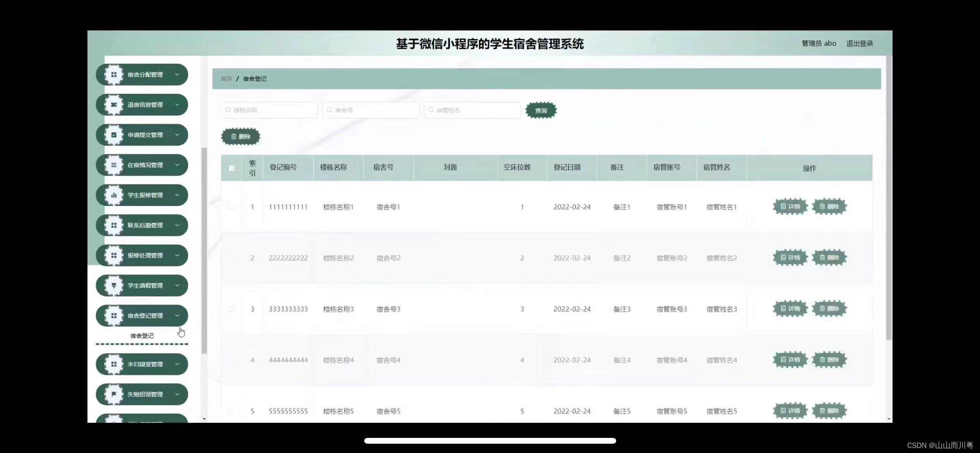This screenshot has height=453, width=980.
Task: Open 失物招领管理 menu
Action: pos(142,395)
